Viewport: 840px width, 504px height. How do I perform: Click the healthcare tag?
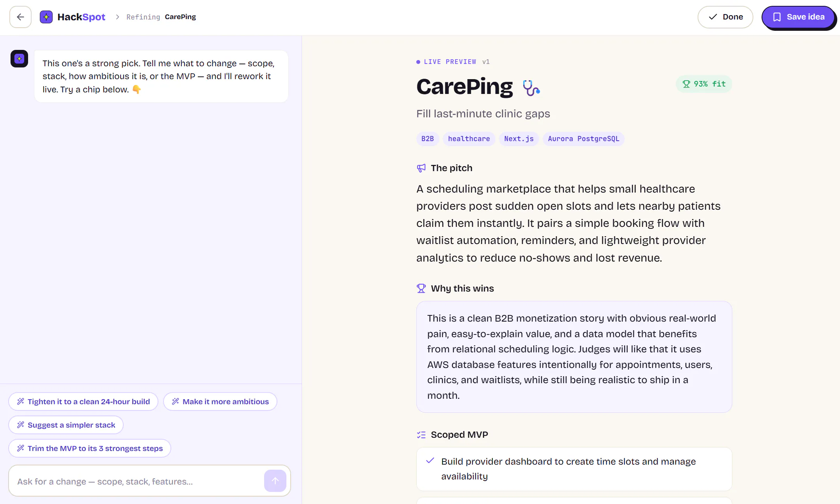point(469,139)
